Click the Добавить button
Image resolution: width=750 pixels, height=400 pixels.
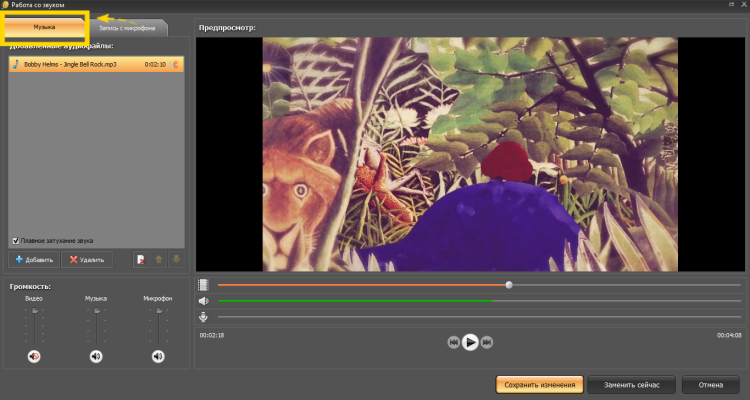34,259
